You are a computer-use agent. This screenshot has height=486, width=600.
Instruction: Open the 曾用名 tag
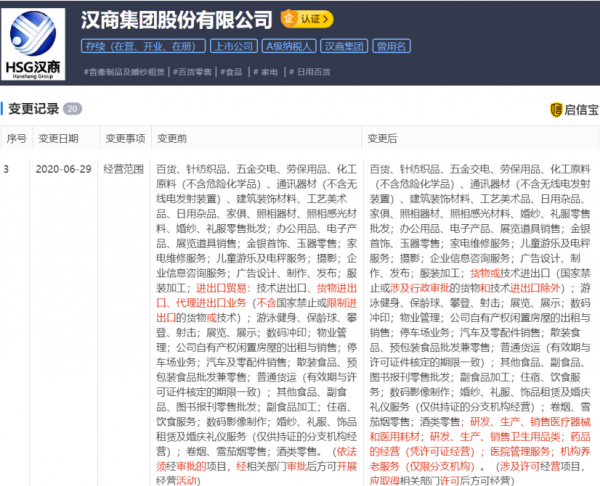(x=391, y=46)
